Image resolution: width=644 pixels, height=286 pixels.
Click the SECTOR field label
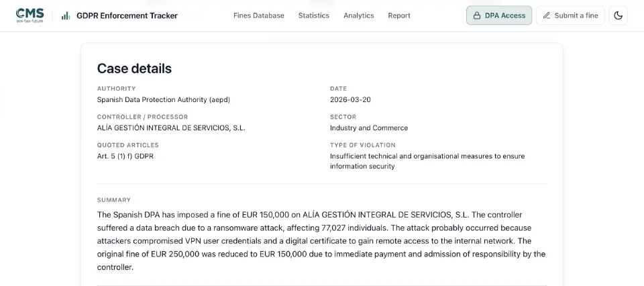tap(343, 117)
